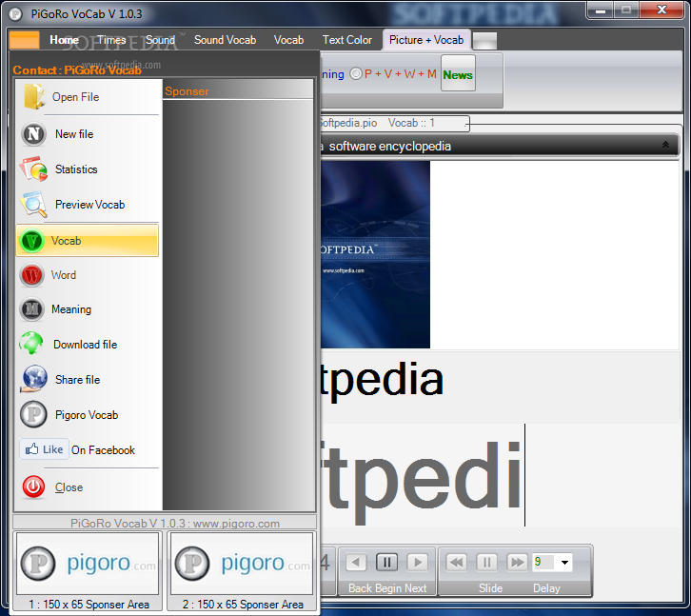This screenshot has height=616, width=691.
Task: Click the Back arrow playback button
Action: (x=357, y=562)
